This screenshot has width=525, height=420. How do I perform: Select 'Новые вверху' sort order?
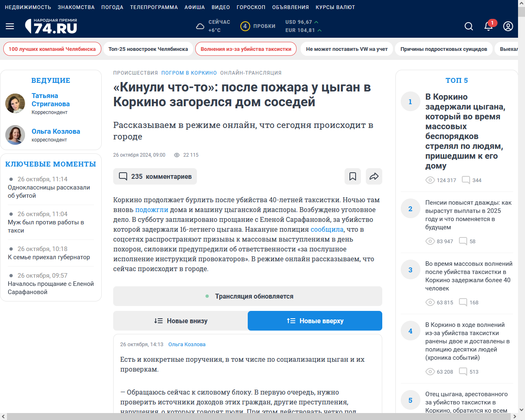315,321
